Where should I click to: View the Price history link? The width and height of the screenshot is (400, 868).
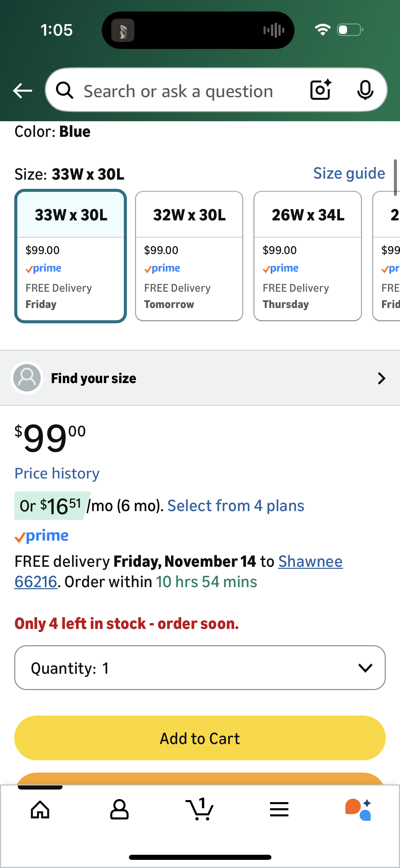tap(57, 473)
